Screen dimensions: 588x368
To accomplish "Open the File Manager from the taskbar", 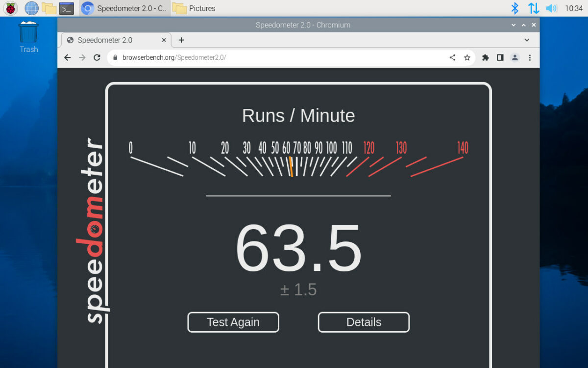I will point(49,8).
